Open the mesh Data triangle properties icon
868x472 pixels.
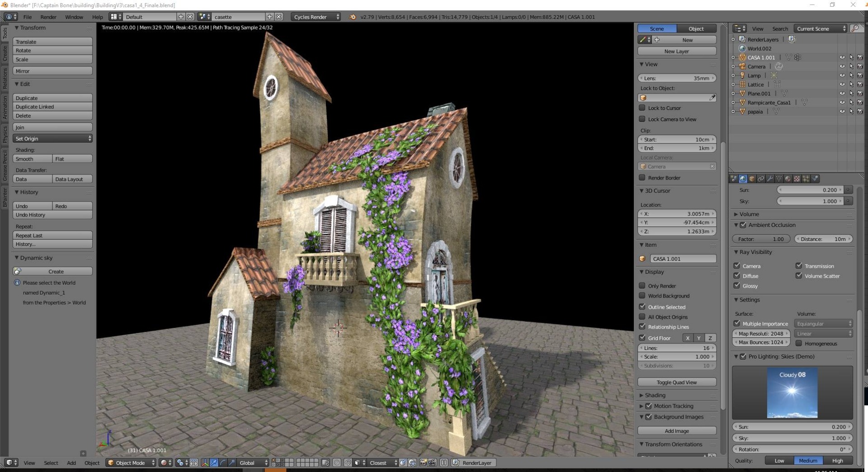coord(779,179)
